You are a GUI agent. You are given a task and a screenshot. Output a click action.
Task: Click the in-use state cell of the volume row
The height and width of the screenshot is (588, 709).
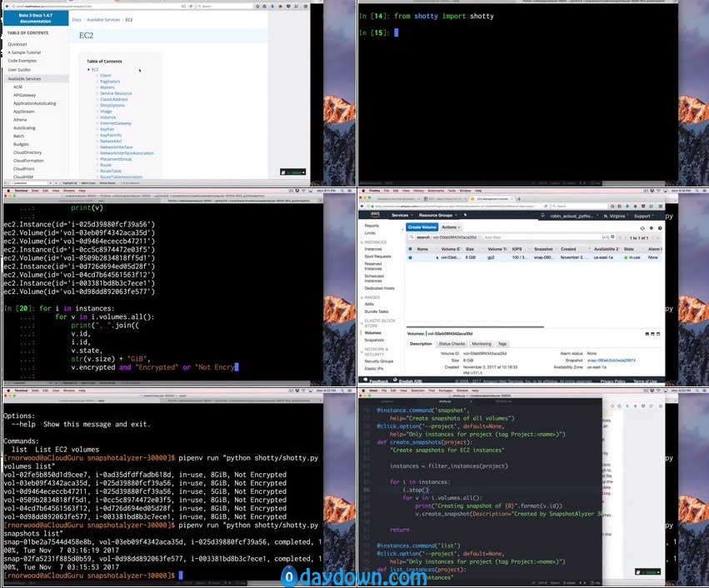tap(632, 257)
